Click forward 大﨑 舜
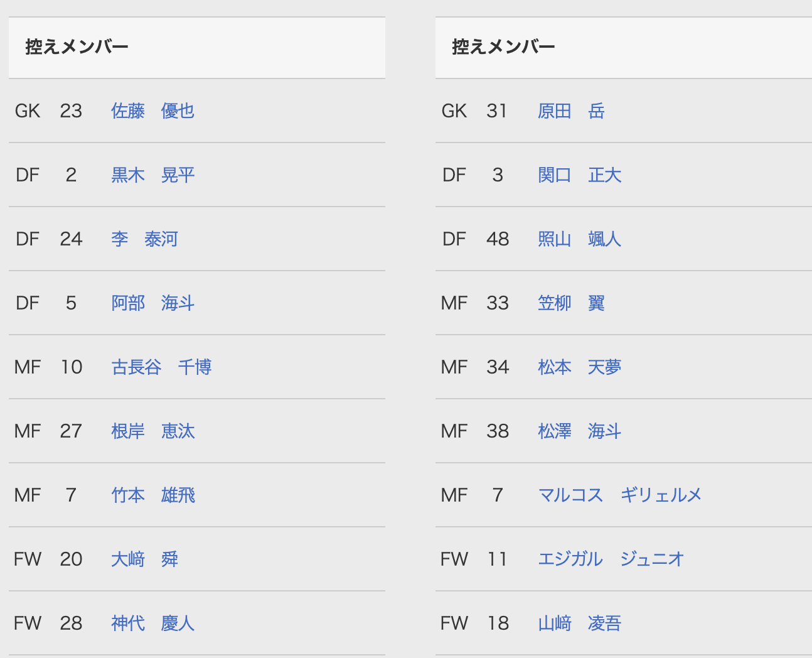The width and height of the screenshot is (812, 658). tap(144, 559)
